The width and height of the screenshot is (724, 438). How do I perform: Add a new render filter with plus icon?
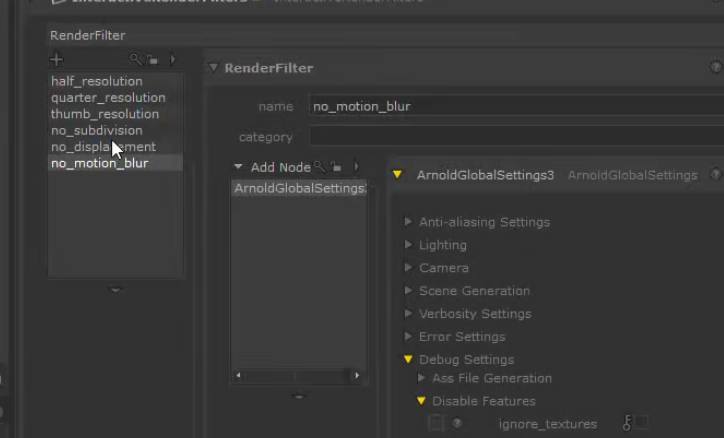click(x=57, y=60)
